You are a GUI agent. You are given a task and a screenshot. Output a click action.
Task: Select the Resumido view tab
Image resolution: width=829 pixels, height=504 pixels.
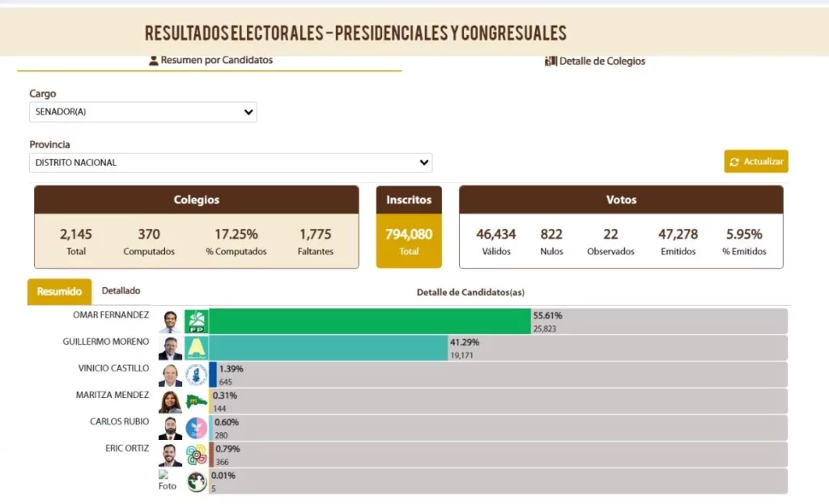pyautogui.click(x=59, y=291)
